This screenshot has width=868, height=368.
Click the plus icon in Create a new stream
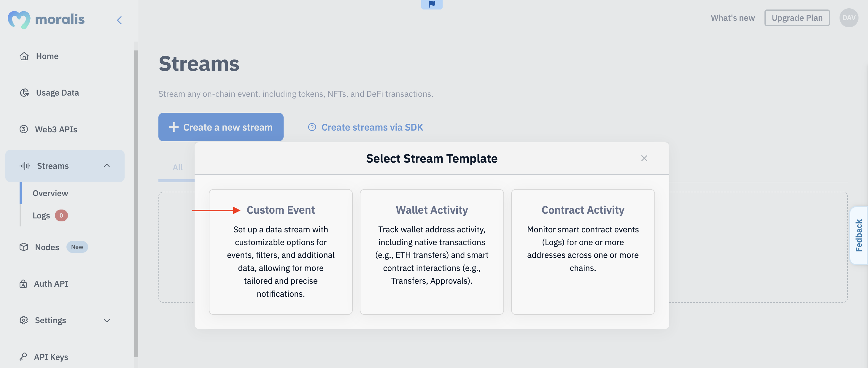pyautogui.click(x=174, y=127)
